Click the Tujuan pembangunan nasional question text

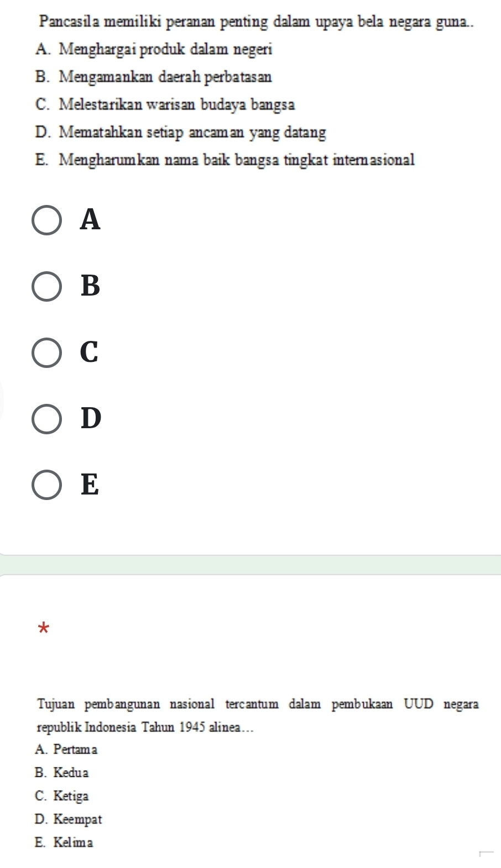coord(258,716)
